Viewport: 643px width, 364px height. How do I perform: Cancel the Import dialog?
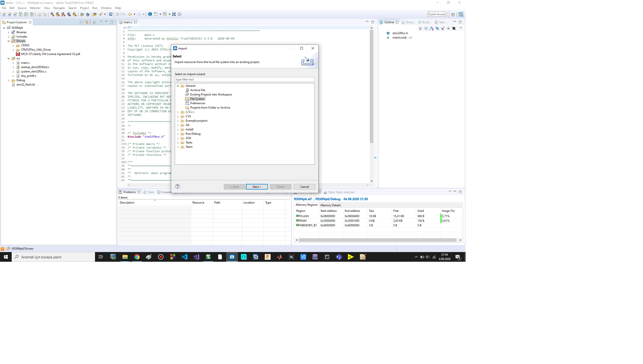tap(304, 187)
